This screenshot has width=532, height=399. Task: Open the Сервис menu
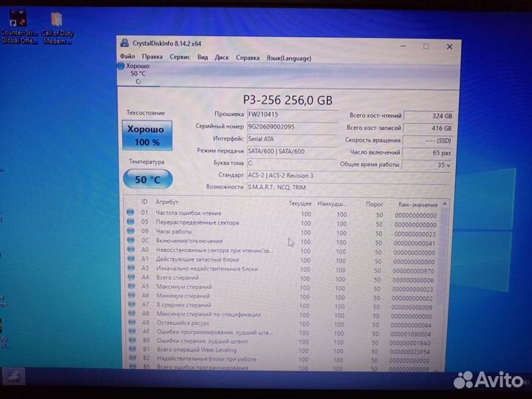point(180,57)
